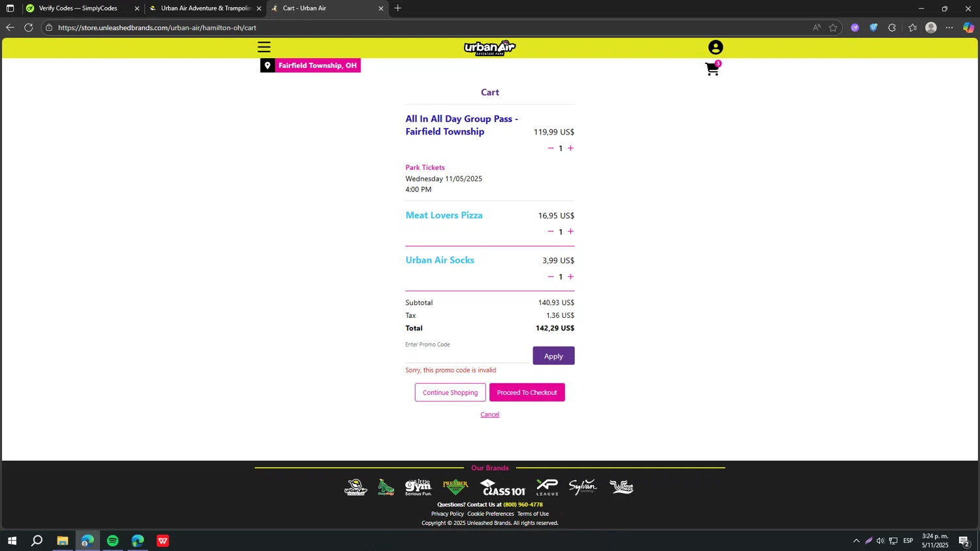Click the green lizard brand logo
Screen dimensions: 980x551
[x=386, y=487]
